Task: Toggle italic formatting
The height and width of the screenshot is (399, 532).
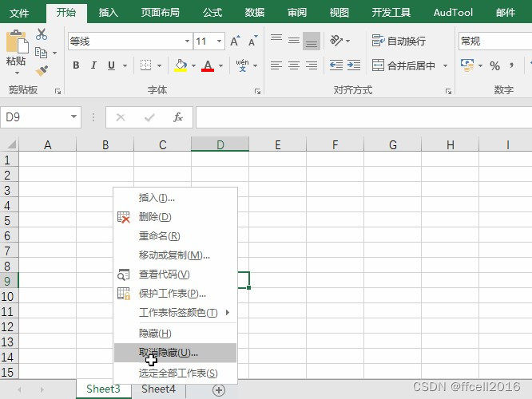Action: tap(93, 65)
